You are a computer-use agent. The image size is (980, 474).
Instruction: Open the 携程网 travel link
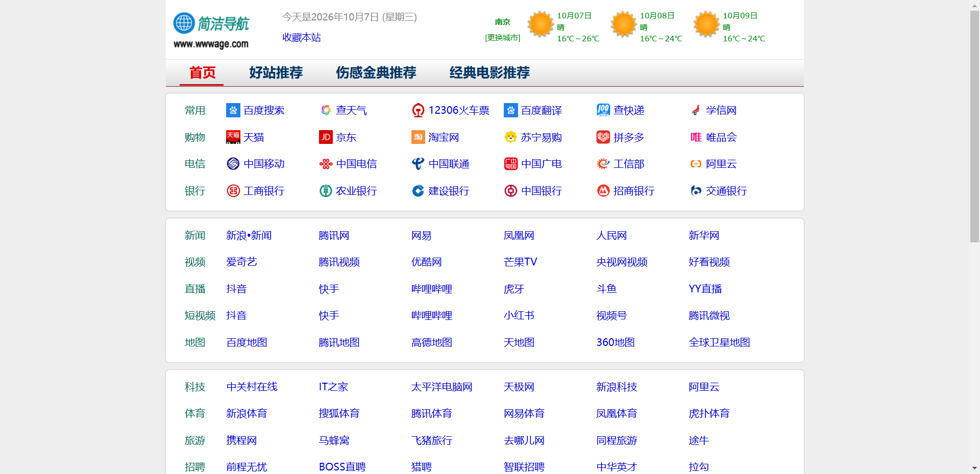[241, 440]
